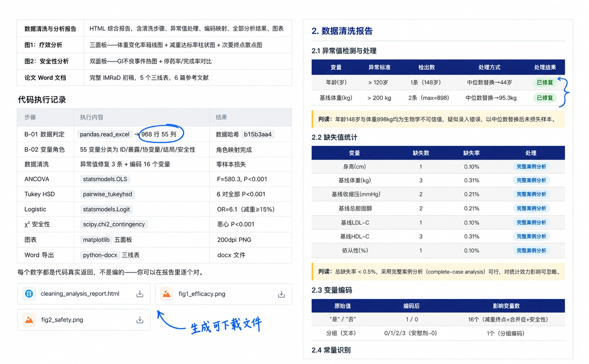
Task: Select the b15b3aa4 hash value
Action: click(258, 134)
